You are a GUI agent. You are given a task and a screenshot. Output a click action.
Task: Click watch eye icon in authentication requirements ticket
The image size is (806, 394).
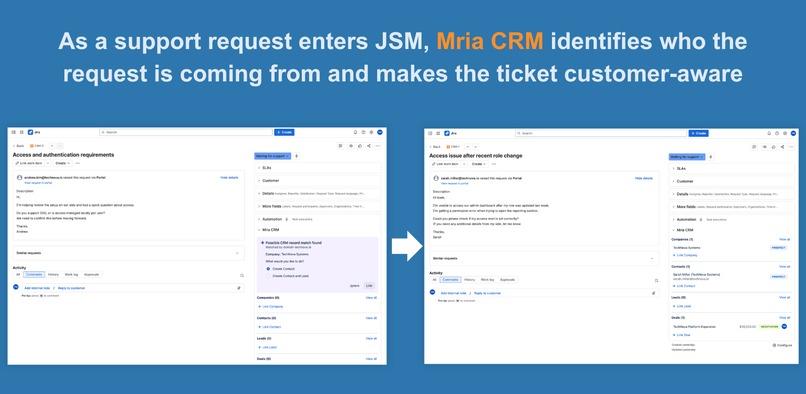[x=351, y=146]
